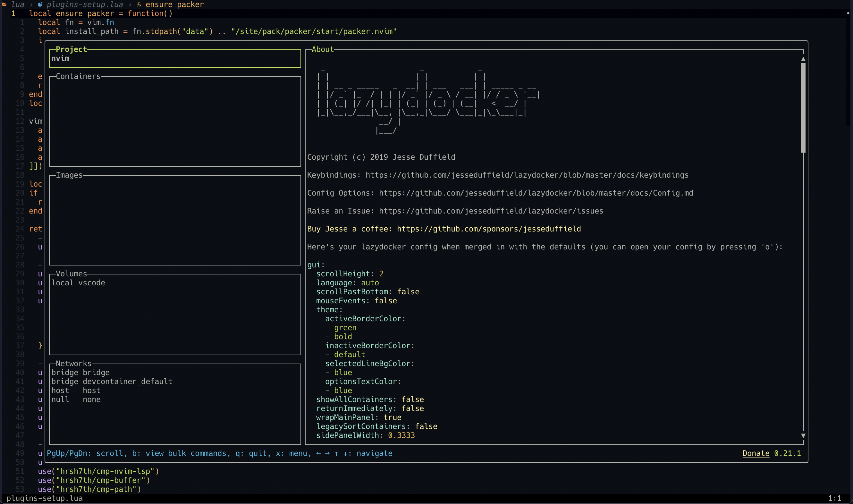The width and height of the screenshot is (853, 504).
Task: Focus the Images panel
Action: (175, 220)
